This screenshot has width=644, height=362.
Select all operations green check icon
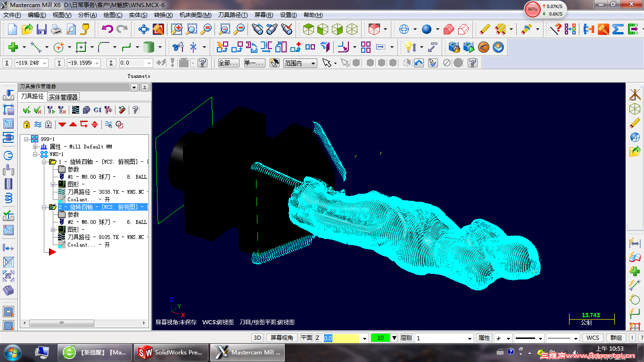tap(26, 110)
